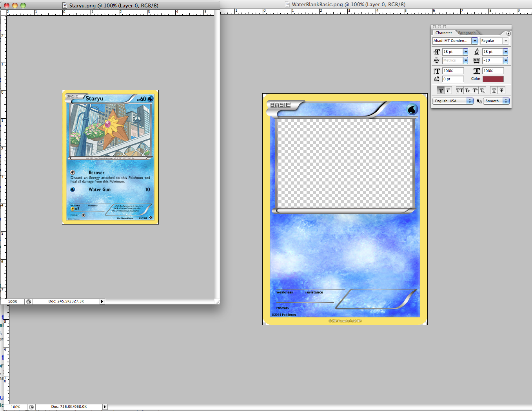Open the Metrics kerning dropdown arrow
Viewport: 532px width, 411px height.
[465, 60]
